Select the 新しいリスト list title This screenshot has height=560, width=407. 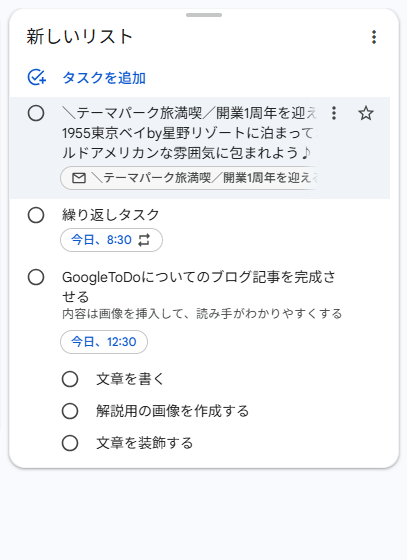(x=79, y=37)
